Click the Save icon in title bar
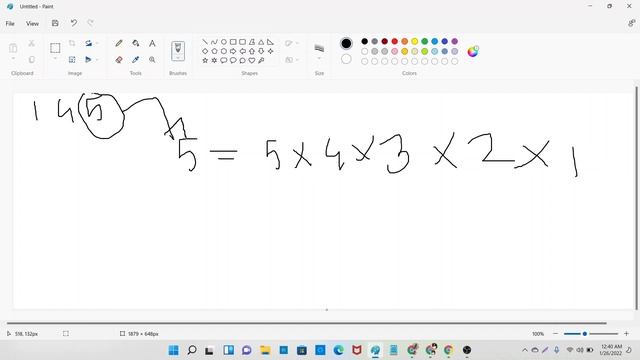This screenshot has height=360, width=640. (x=55, y=23)
